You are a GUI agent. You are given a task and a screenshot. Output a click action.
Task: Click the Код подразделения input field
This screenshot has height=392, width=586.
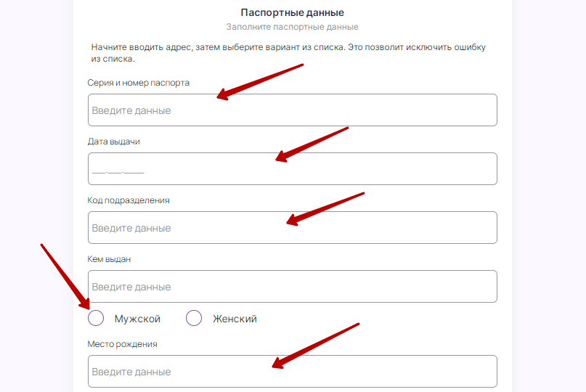(292, 228)
